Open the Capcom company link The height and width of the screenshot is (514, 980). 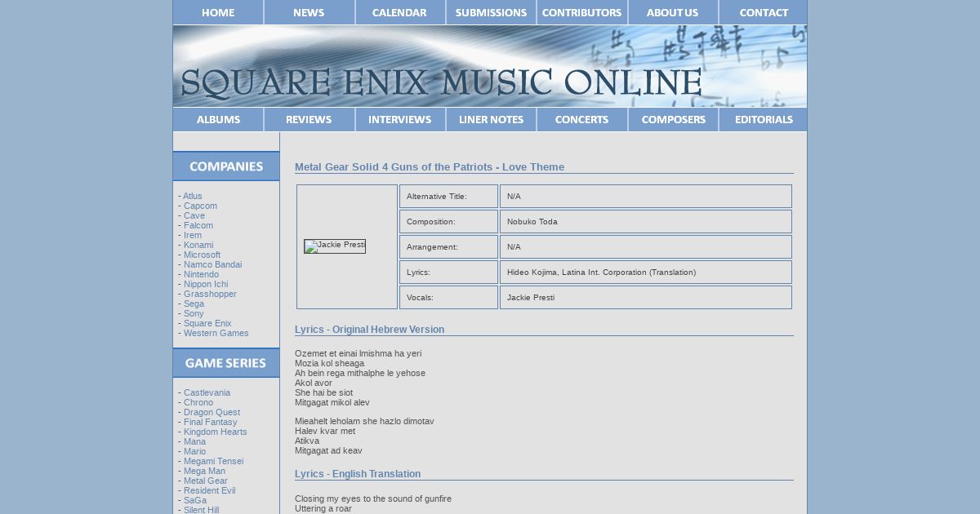click(200, 206)
